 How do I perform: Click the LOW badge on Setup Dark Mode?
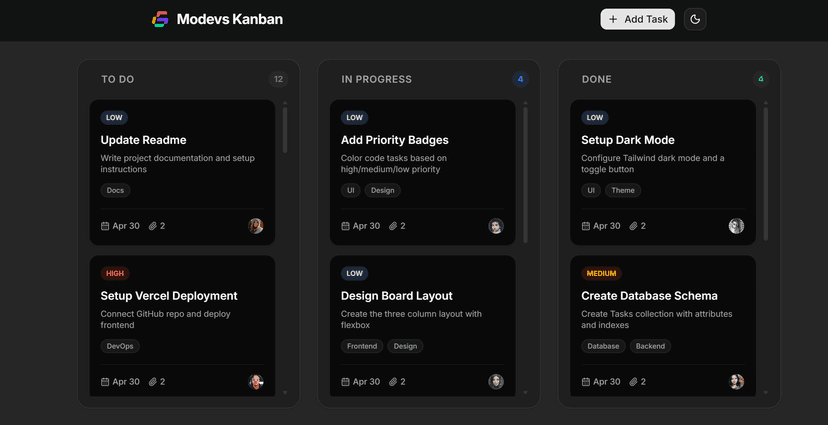[x=595, y=118]
